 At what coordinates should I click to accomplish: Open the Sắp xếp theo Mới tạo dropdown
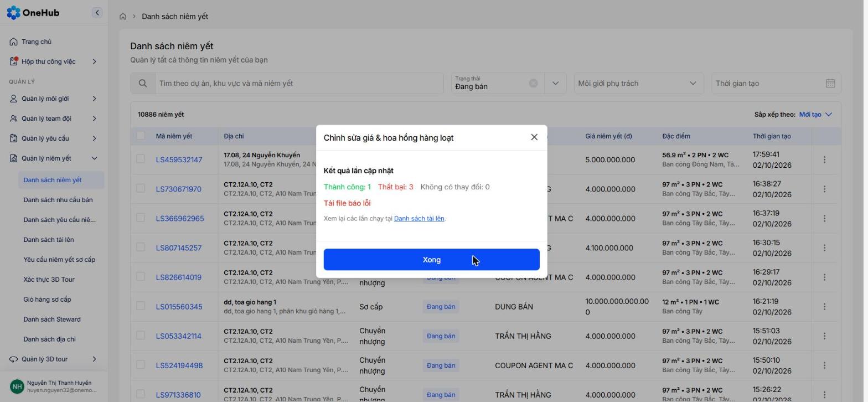tap(815, 115)
